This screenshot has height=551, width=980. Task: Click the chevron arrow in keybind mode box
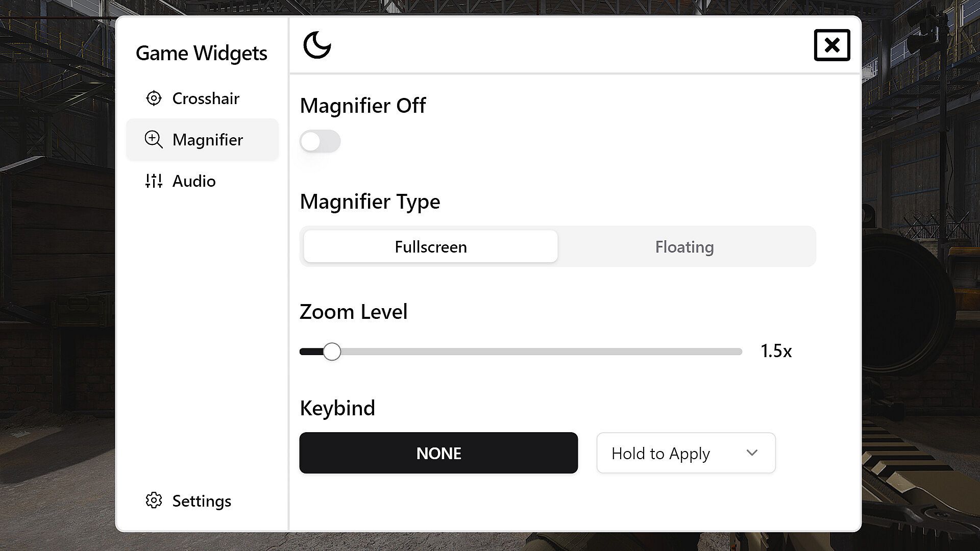[751, 453]
